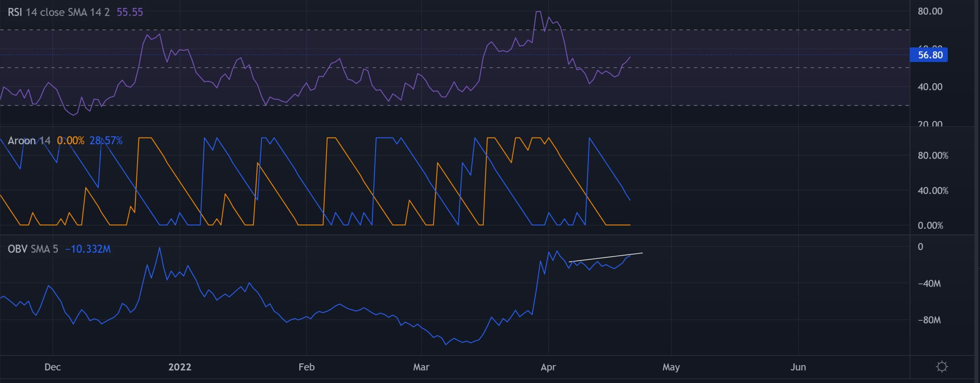Open chart settings gear icon

coord(942,367)
